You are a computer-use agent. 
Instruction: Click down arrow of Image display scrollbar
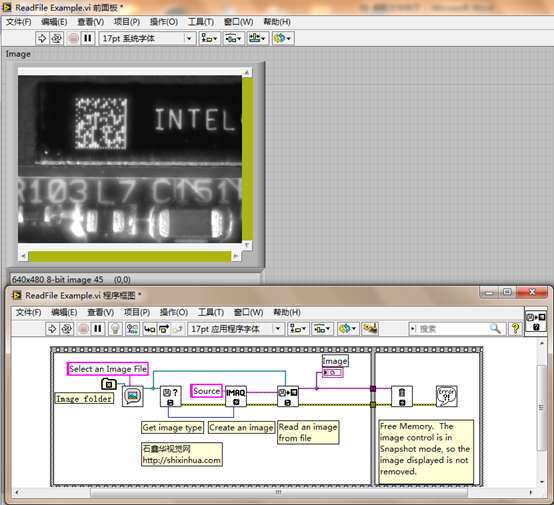pyautogui.click(x=247, y=245)
